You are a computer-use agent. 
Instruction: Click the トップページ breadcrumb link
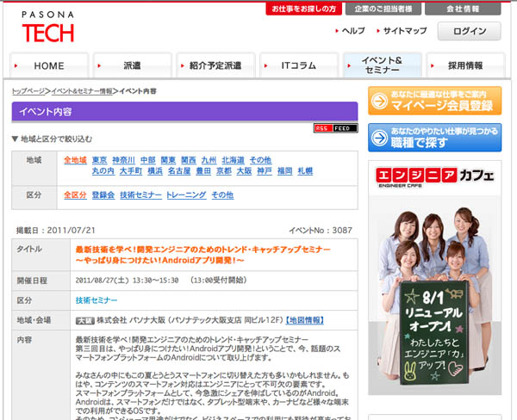coord(29,90)
